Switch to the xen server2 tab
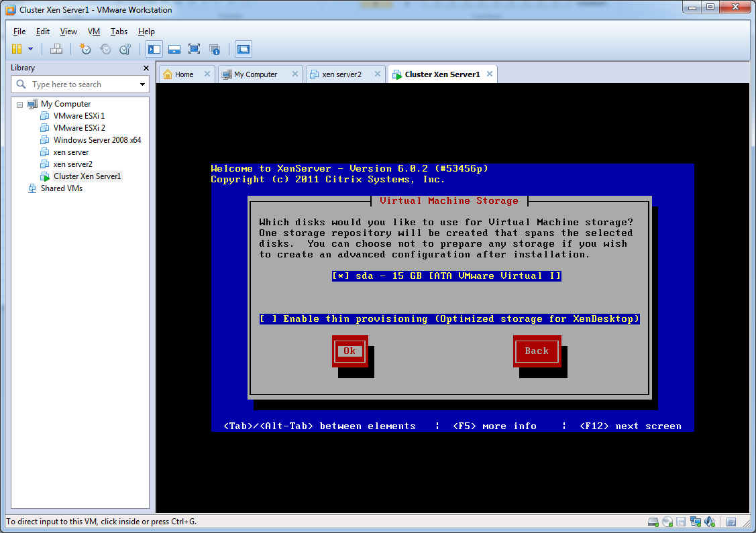 click(341, 74)
